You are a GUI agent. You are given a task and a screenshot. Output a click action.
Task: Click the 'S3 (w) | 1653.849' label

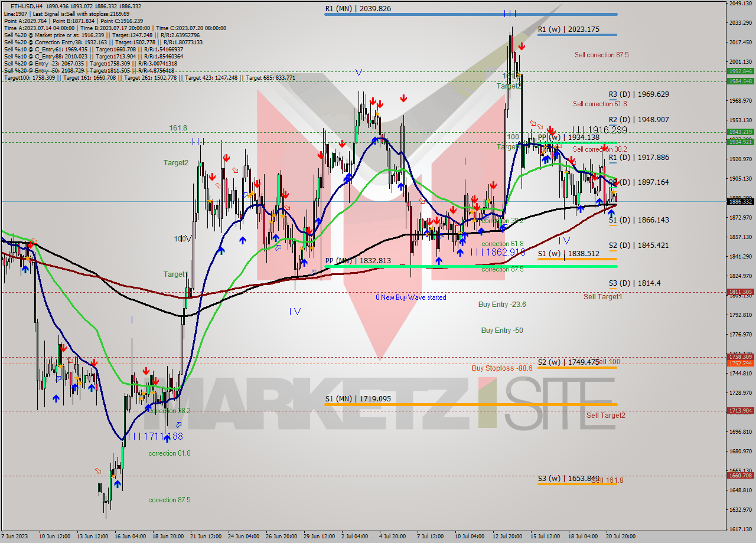(569, 479)
